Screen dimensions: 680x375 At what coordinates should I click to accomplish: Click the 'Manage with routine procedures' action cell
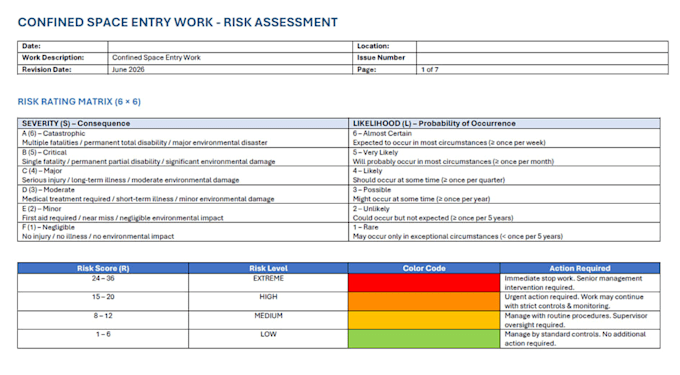[580, 320]
